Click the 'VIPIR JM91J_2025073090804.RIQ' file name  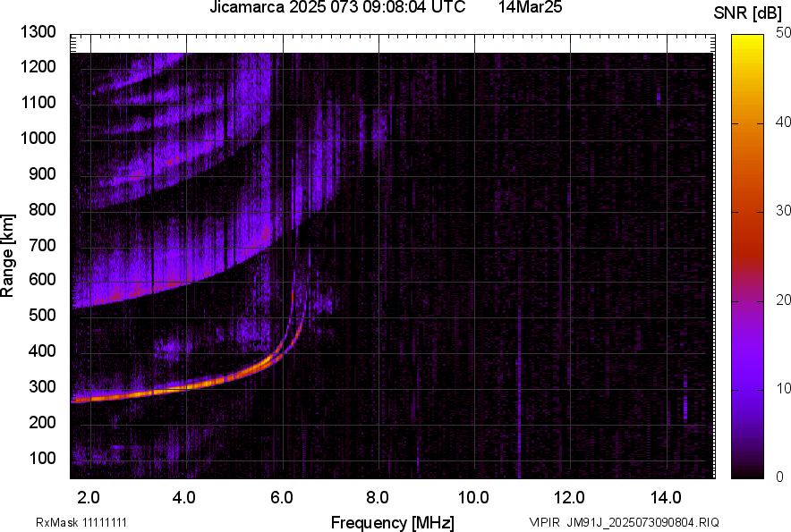coord(624,522)
